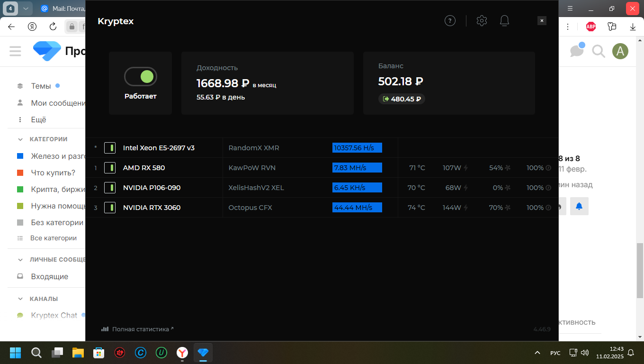Click the Доходность 1668.98 ₽ value
Image resolution: width=644 pixels, height=364 pixels.
[223, 83]
